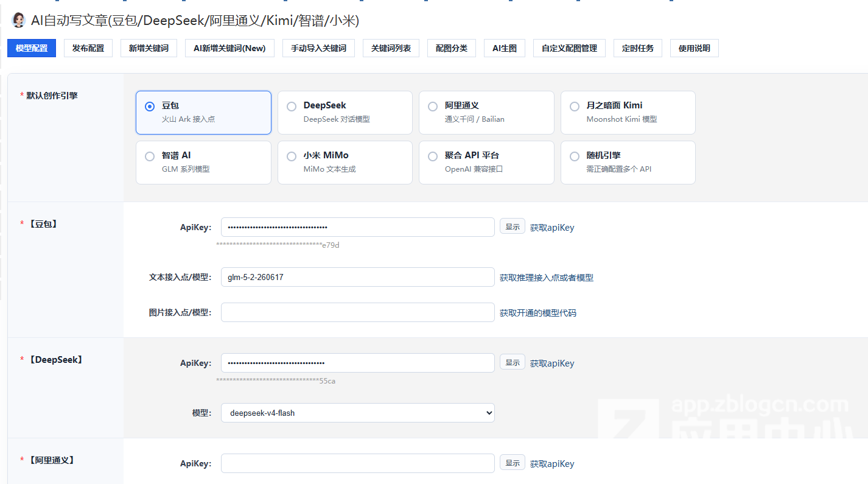868x484 pixels.
Task: Click the page title AI自动写文章
Action: tap(195, 21)
